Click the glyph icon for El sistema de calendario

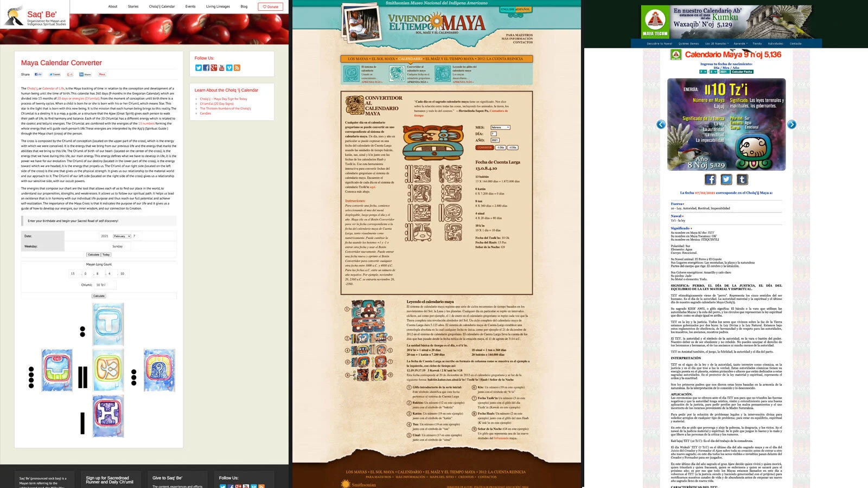352,74
